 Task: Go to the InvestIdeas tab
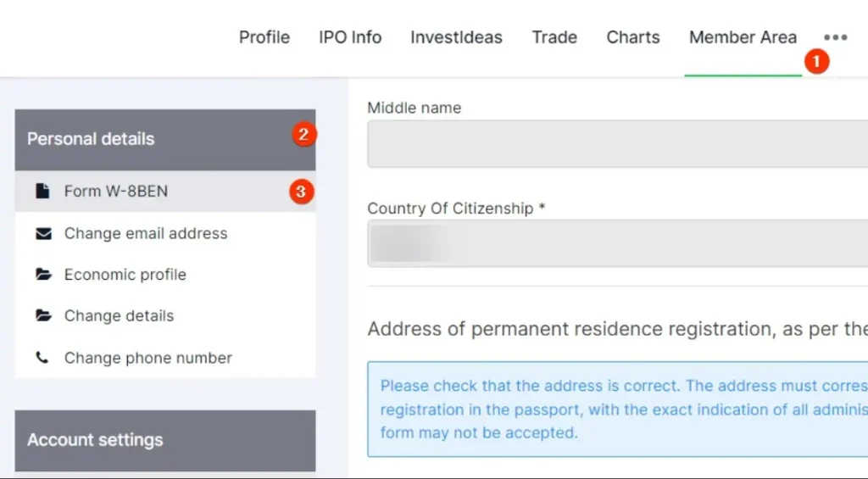click(456, 37)
